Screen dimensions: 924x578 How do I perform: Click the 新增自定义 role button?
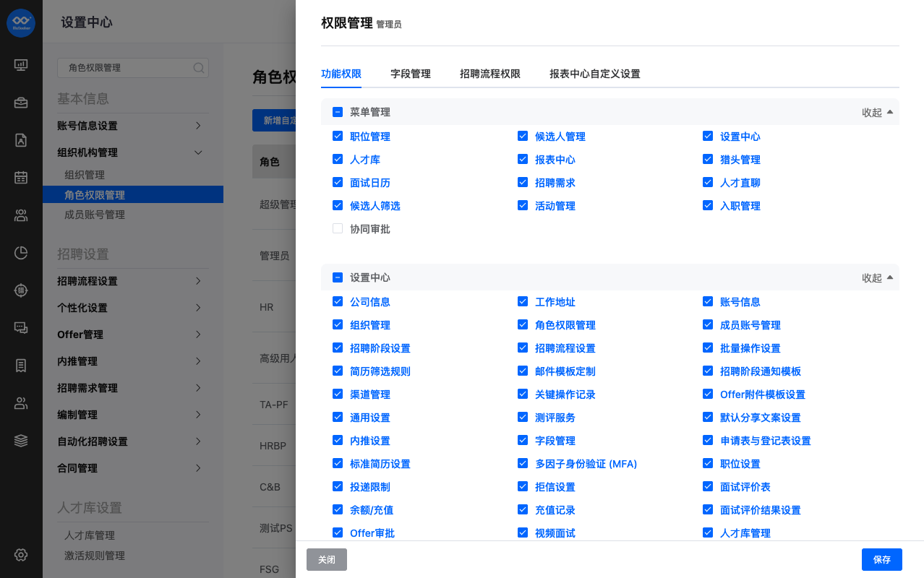click(274, 121)
